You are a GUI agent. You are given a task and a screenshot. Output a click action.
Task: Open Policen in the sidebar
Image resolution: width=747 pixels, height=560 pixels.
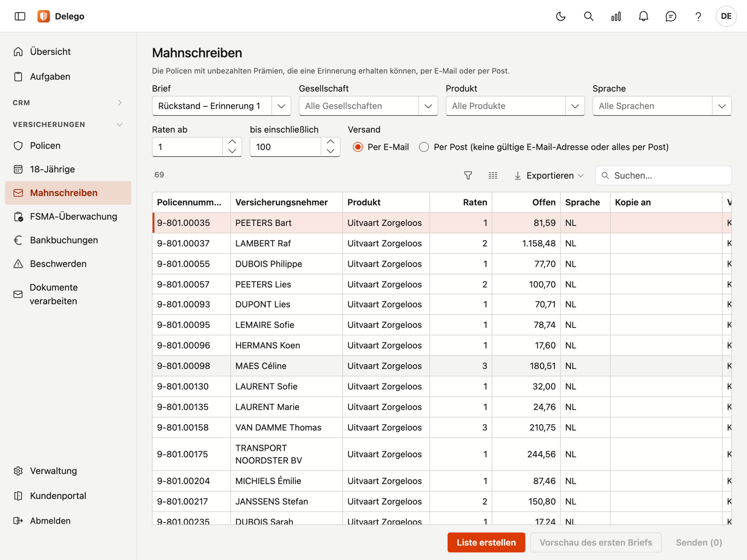68,146
